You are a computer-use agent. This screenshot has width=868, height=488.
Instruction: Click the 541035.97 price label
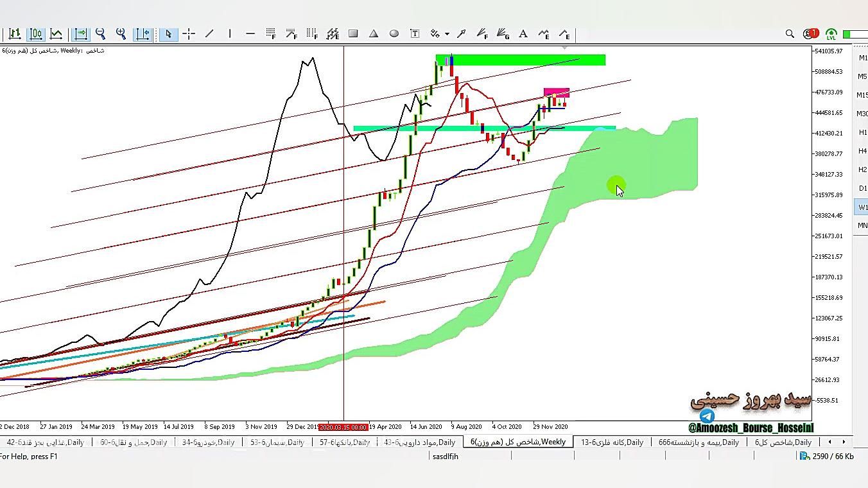(x=828, y=51)
